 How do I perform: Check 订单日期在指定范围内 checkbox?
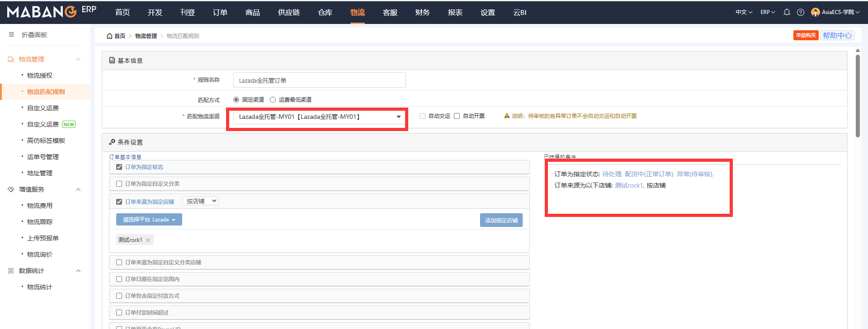(x=119, y=279)
